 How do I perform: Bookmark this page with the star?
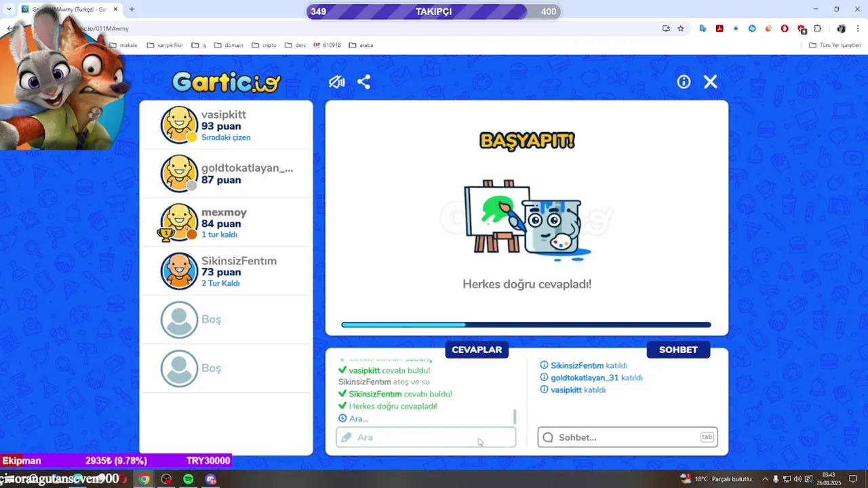coord(681,28)
